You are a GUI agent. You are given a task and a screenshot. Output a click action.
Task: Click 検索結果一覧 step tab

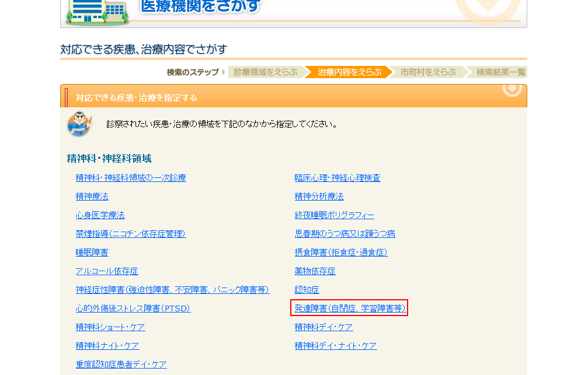(x=498, y=72)
